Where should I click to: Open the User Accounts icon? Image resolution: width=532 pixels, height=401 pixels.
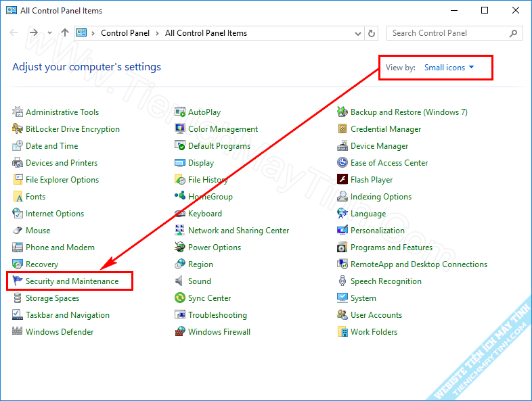point(342,315)
